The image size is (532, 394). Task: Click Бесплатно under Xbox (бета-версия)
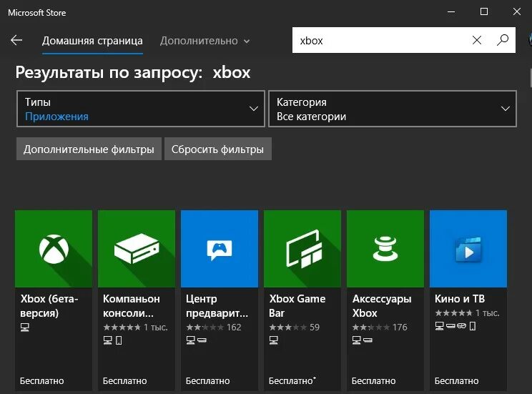click(x=41, y=380)
